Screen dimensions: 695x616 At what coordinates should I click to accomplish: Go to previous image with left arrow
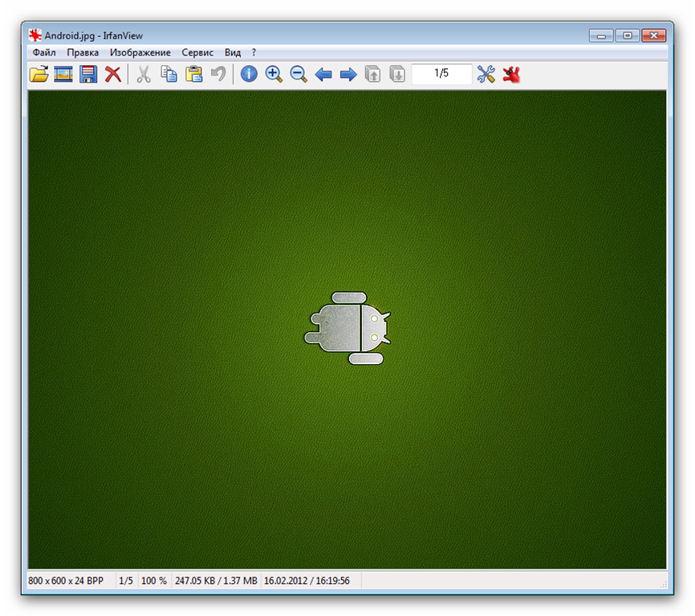tap(323, 75)
